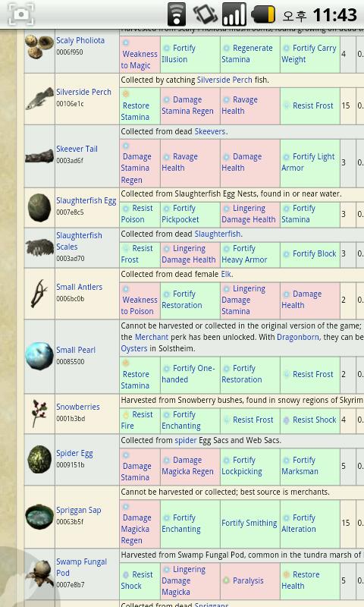This screenshot has height=607, width=364.
Task: Open the Scaly Pholiota mushroom image
Action: (39, 46)
